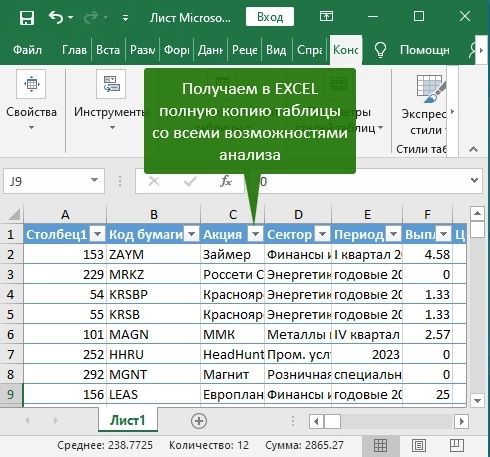Select column D header

coord(298,214)
